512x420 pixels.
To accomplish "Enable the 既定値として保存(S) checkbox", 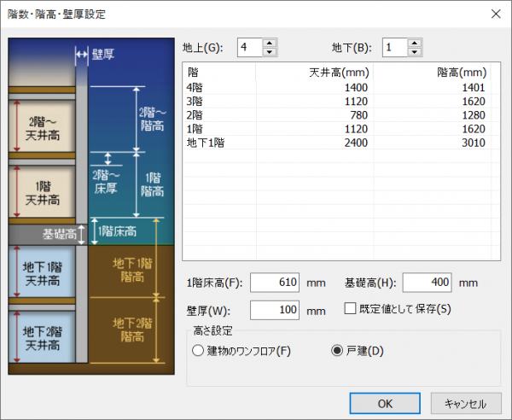I will point(350,308).
